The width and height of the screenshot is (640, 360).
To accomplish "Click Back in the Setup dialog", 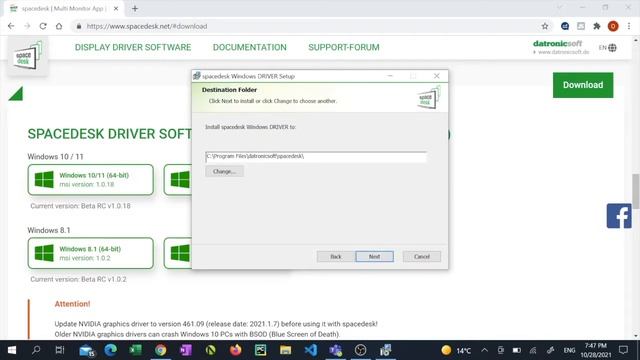I will point(336,256).
